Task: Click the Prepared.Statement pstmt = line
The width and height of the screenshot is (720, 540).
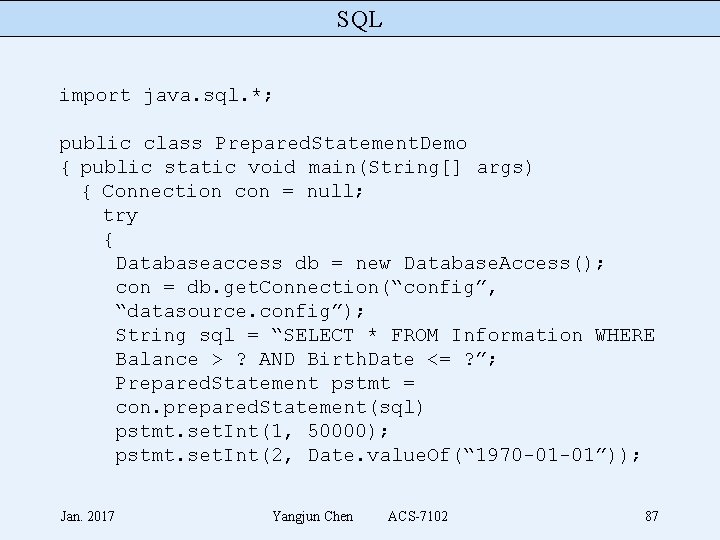Action: [x=265, y=384]
